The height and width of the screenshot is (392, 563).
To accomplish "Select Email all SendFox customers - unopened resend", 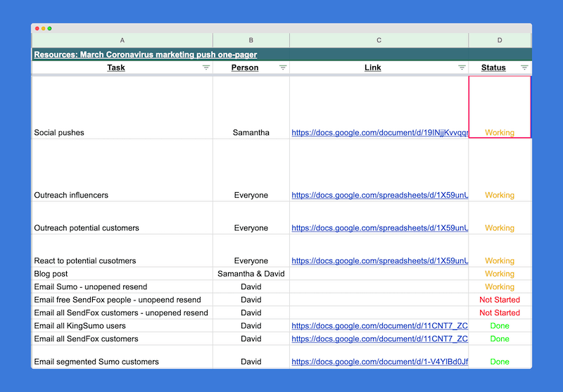I will point(122,312).
